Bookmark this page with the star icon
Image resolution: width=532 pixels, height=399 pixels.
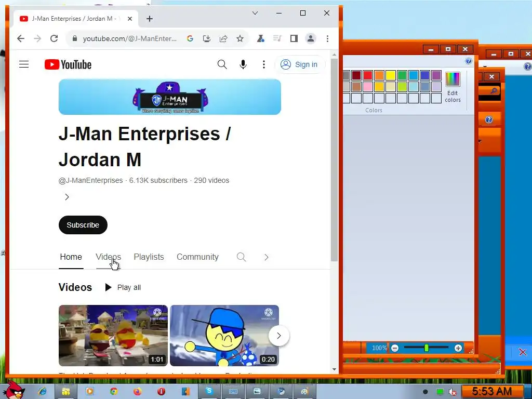240,38
